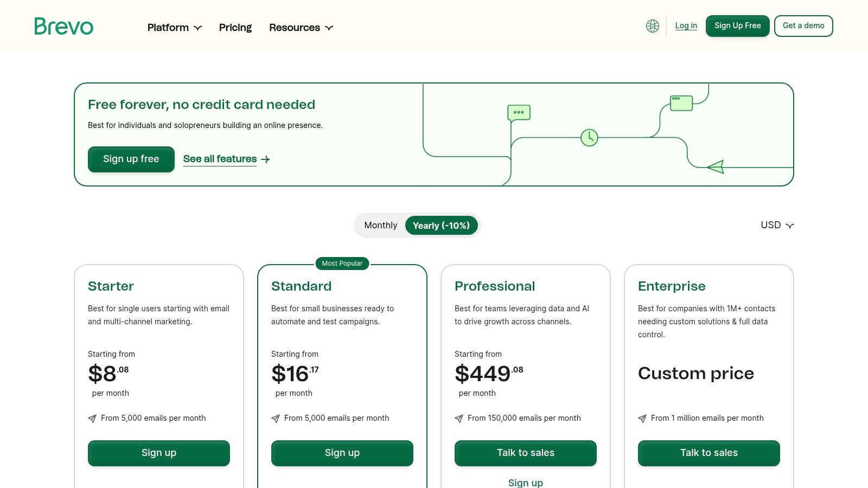Click Talk to sales under Professional
The height and width of the screenshot is (488, 868).
525,453
